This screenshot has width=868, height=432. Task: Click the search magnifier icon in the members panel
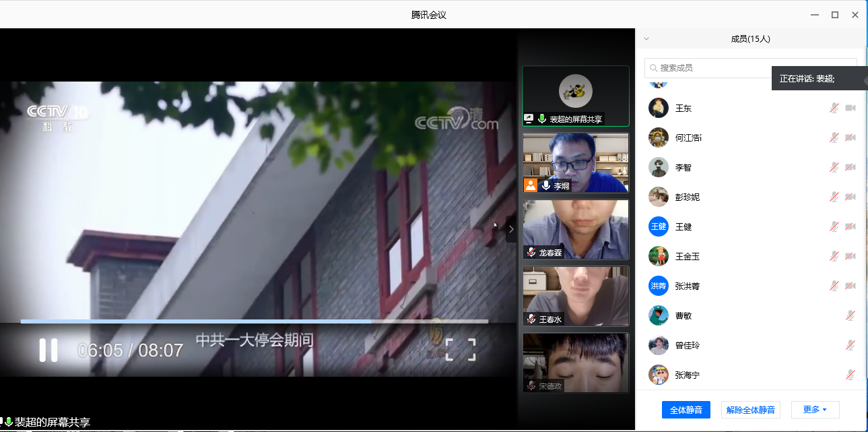653,68
